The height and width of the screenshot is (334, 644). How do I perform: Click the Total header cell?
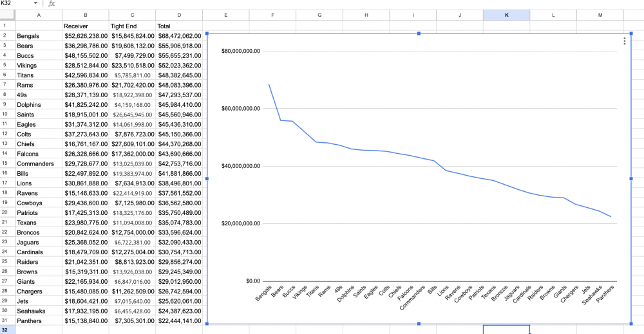coord(179,26)
